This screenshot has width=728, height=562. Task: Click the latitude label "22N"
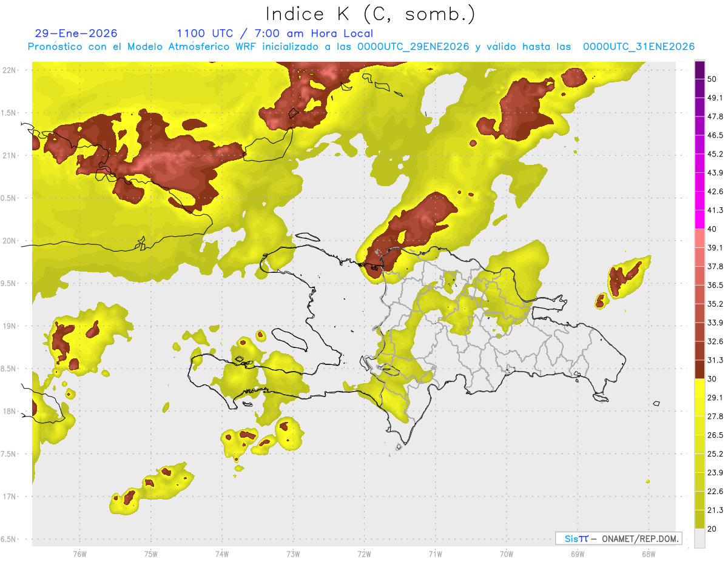pyautogui.click(x=10, y=70)
